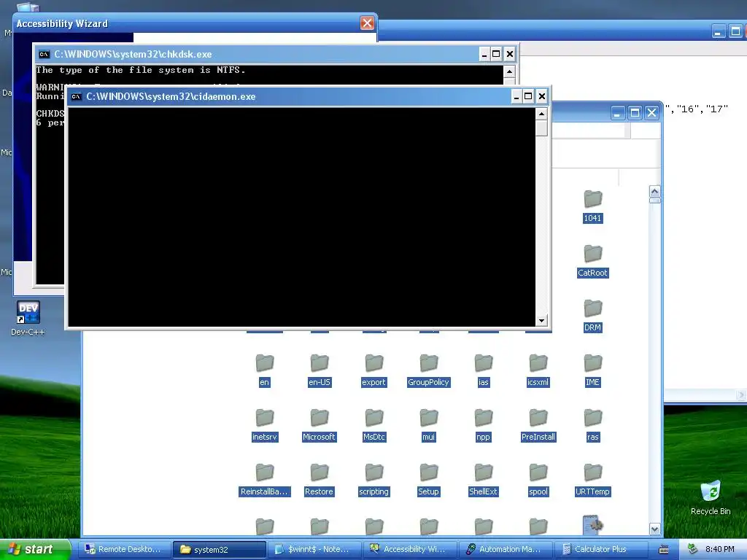Select the ReinstallBa... folder
This screenshot has width=747, height=560.
[264, 481]
